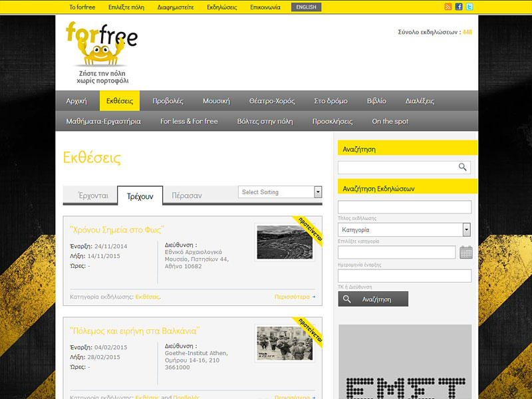Open the soldiers thumbnail of the Balkans event

point(285,343)
